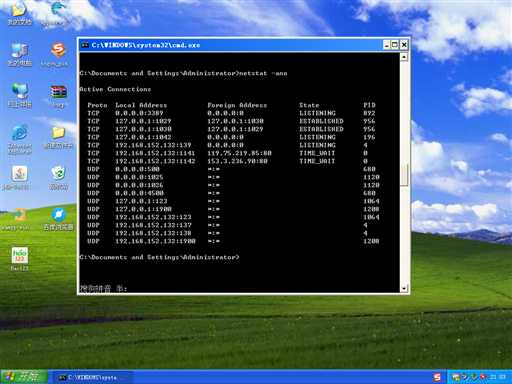
Task: Open the hao123 desktop shortcut
Action: (x=20, y=259)
